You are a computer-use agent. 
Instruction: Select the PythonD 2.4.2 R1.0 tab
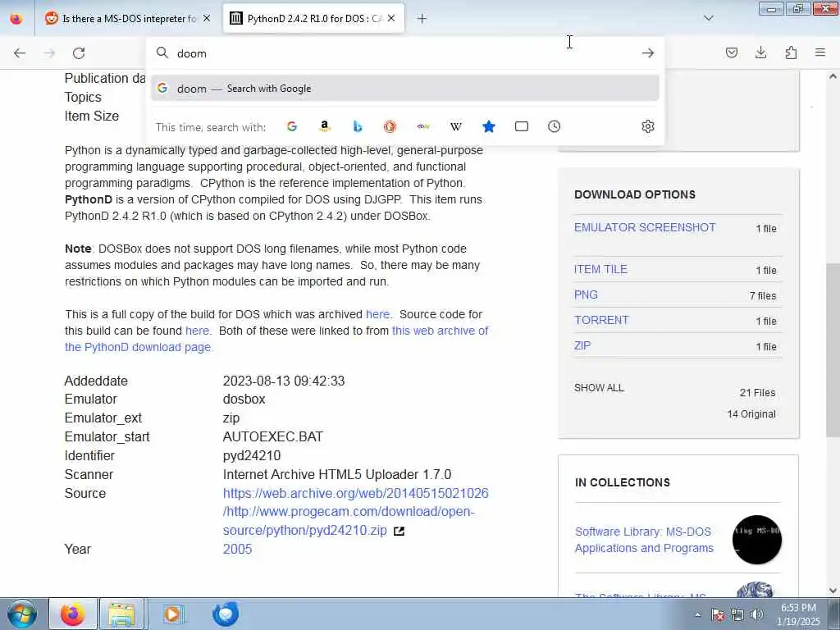coord(313,19)
